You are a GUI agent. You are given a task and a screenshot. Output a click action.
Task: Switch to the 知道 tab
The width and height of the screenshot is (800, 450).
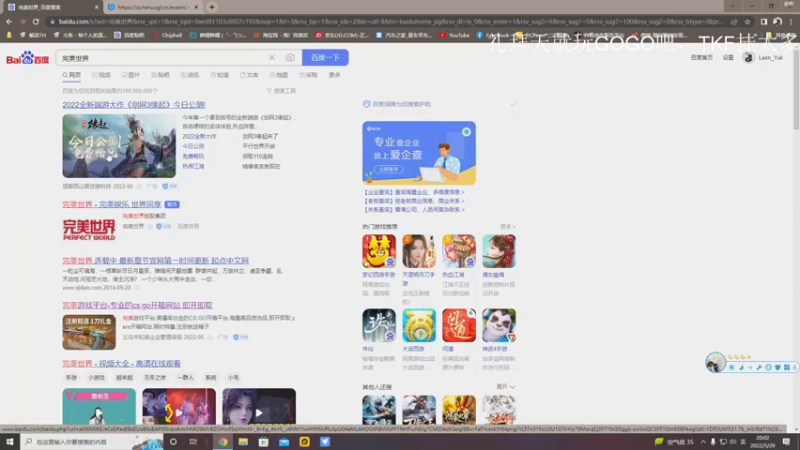pos(219,75)
